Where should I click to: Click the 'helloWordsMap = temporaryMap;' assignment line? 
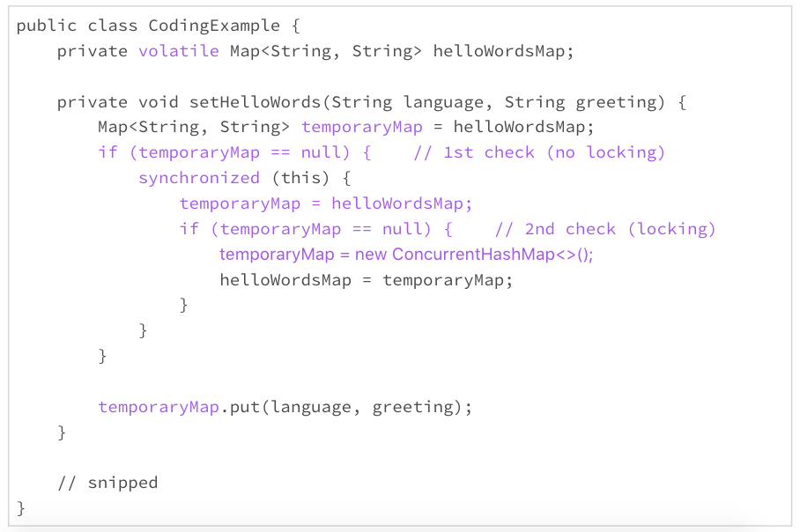[366, 280]
